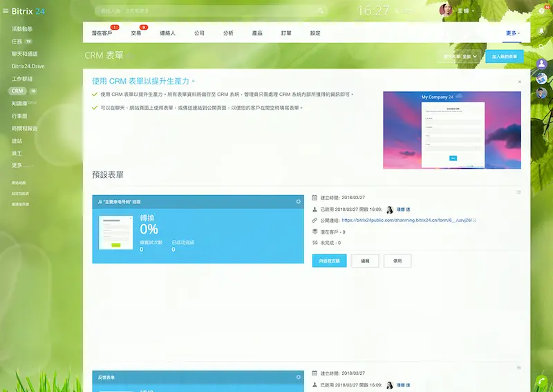Click the star icon next to CRM 表單 title

129,56
